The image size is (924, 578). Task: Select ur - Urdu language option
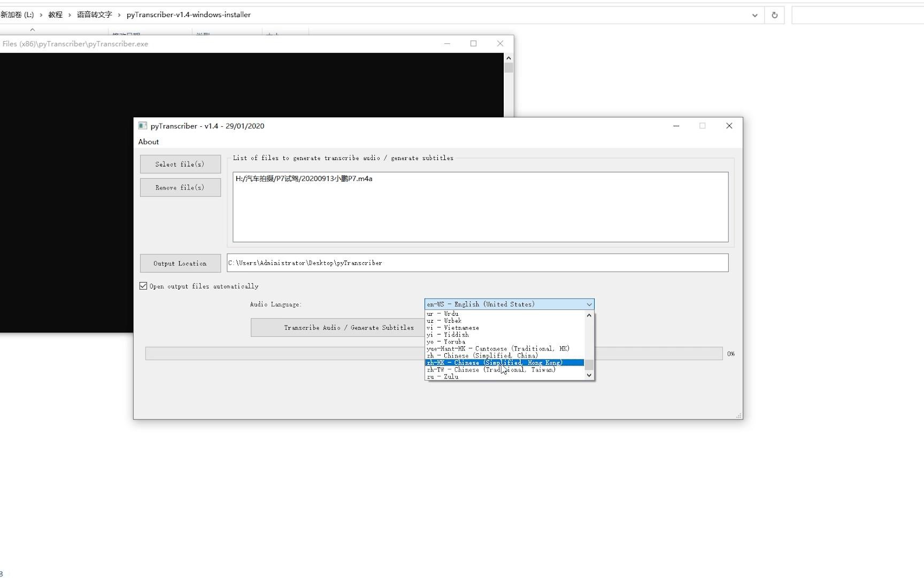504,314
